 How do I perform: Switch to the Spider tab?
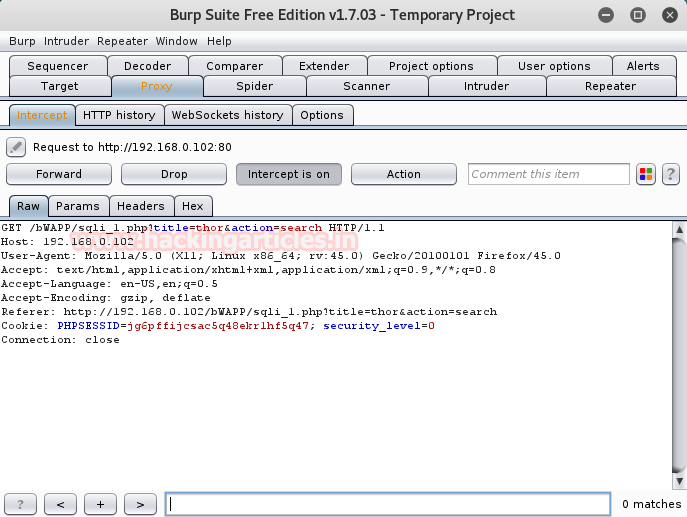[x=255, y=86]
